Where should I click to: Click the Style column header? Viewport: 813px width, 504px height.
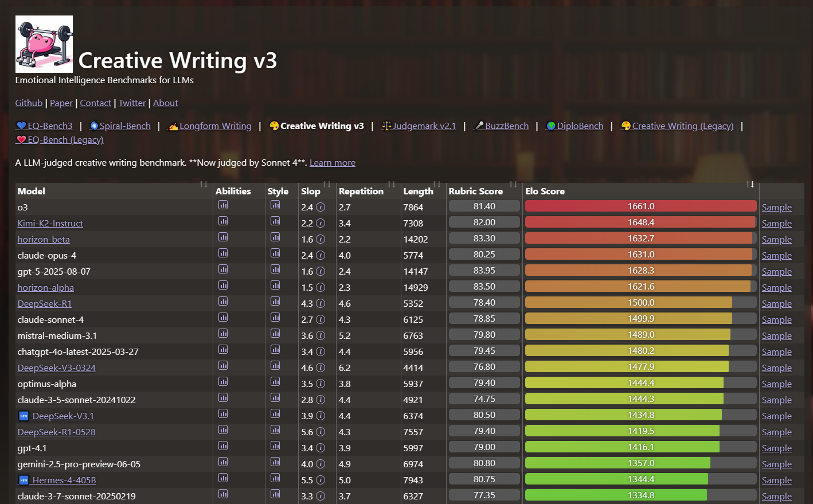point(278,192)
